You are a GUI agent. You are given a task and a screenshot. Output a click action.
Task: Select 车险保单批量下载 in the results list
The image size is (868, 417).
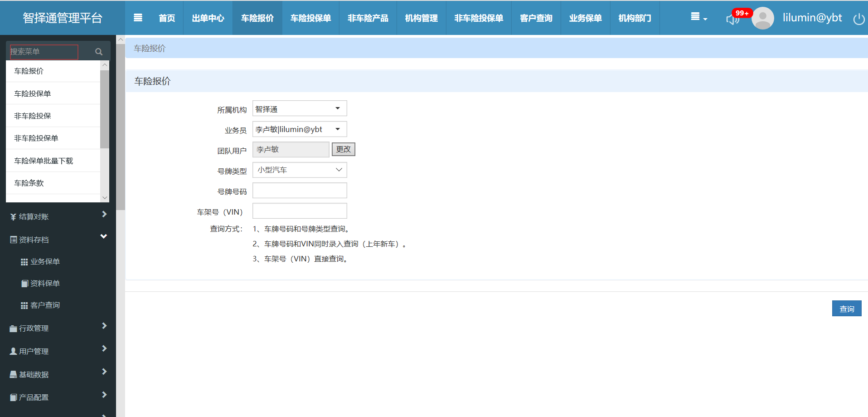pyautogui.click(x=53, y=161)
